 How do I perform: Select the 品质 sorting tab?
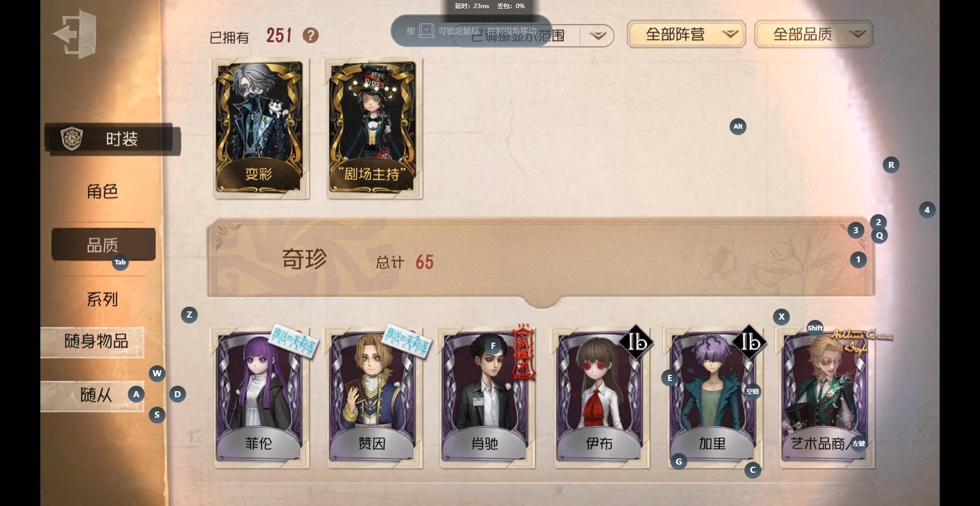pyautogui.click(x=103, y=245)
